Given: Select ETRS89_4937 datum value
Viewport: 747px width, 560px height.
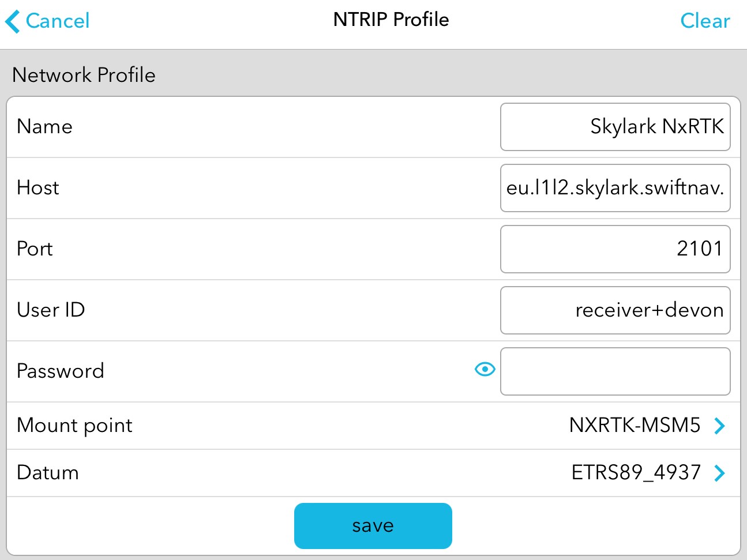Looking at the screenshot, I should 636,473.
